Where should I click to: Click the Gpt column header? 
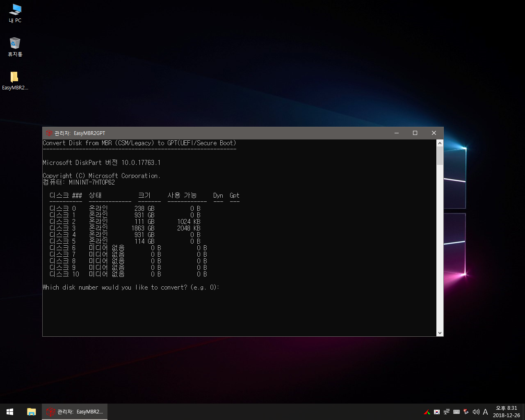(x=235, y=196)
